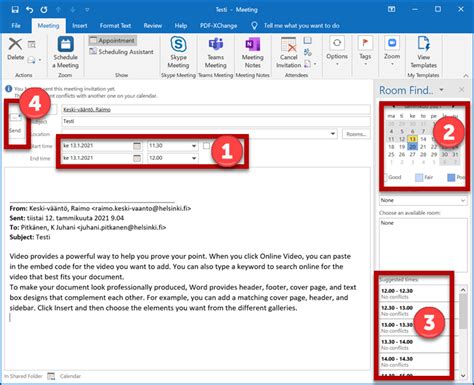Open View Templates
The height and width of the screenshot is (385, 474).
pyautogui.click(x=424, y=53)
